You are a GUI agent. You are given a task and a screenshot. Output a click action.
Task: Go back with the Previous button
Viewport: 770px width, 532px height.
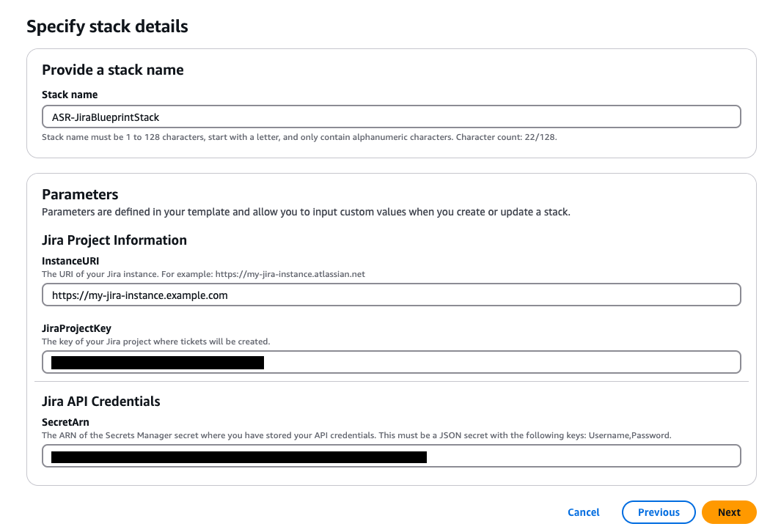click(x=659, y=512)
